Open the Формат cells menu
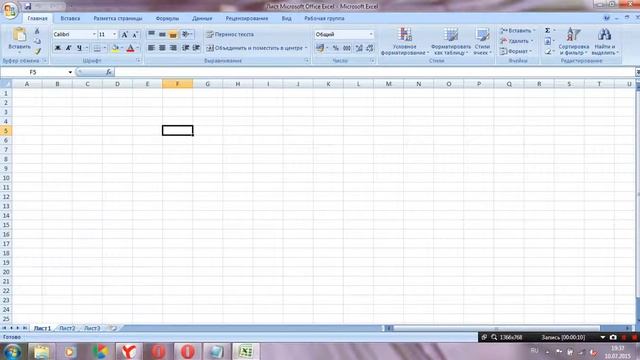Image resolution: width=640 pixels, height=360 pixels. pos(516,51)
